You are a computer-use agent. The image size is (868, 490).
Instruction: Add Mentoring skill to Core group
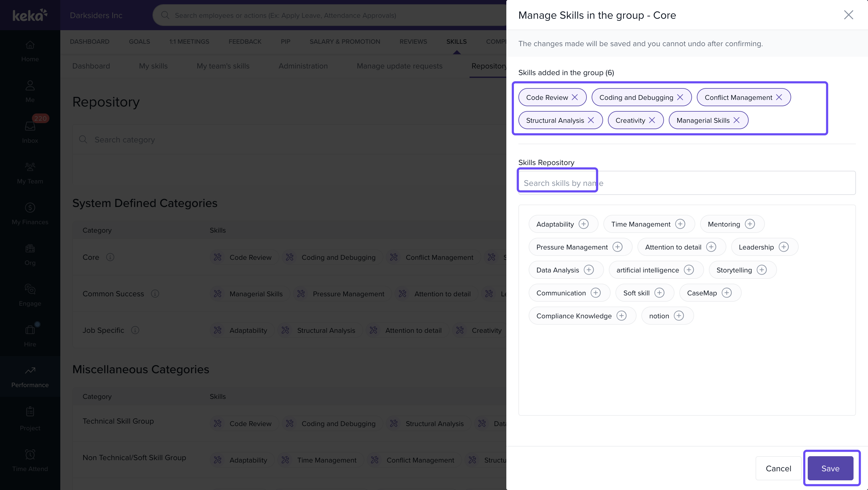point(750,224)
